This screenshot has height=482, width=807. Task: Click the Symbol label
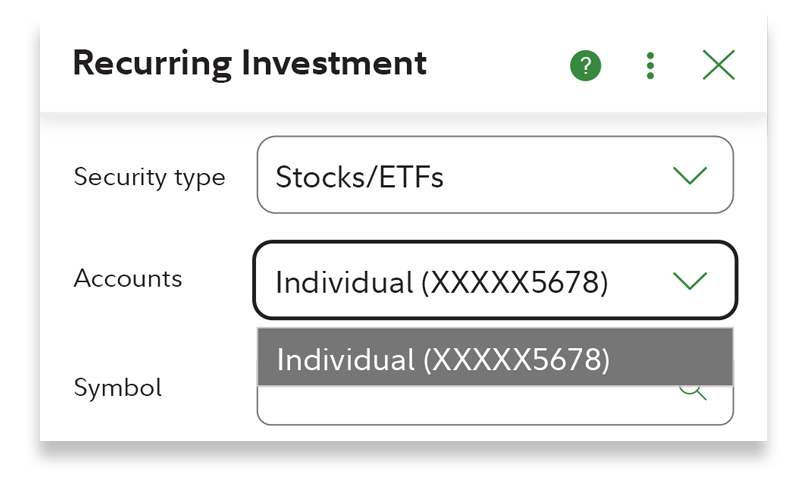pos(117,387)
